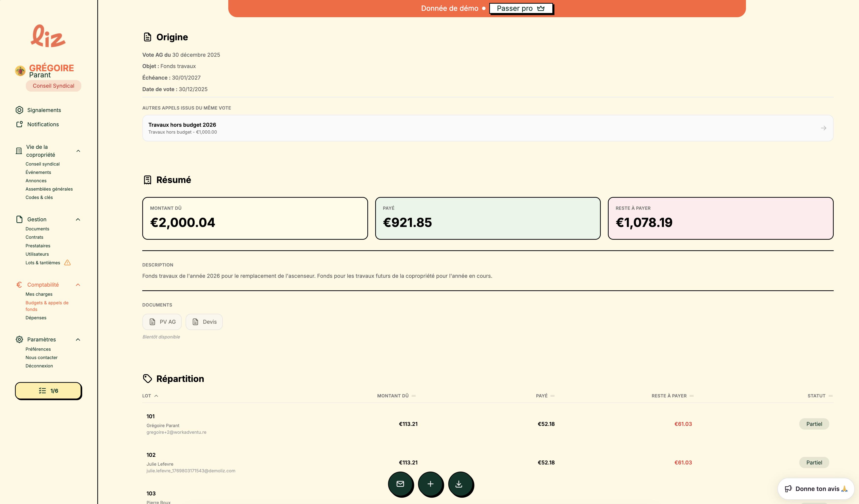Viewport: 859px width, 504px height.
Task: Click the crown icon in Passer pro
Action: [x=541, y=9]
